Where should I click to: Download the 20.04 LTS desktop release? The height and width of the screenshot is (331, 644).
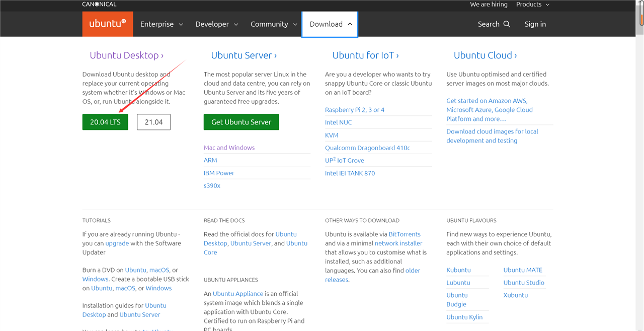[105, 122]
